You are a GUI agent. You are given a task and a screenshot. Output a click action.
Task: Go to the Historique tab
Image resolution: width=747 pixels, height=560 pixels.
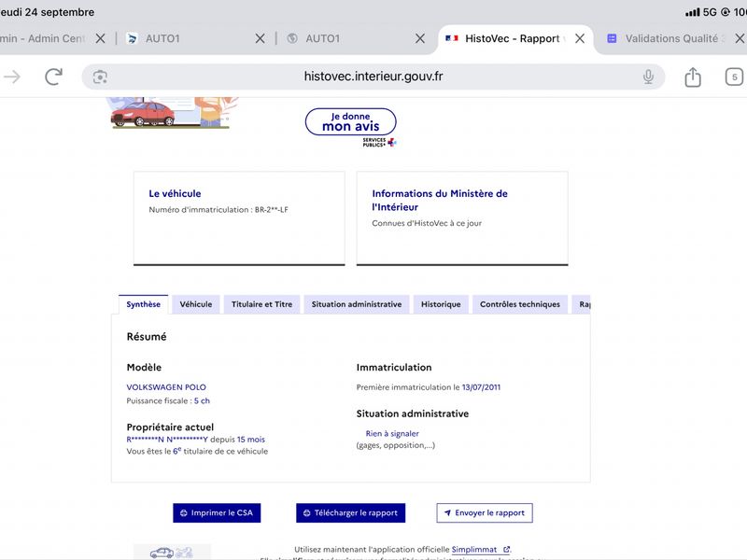[x=441, y=304]
